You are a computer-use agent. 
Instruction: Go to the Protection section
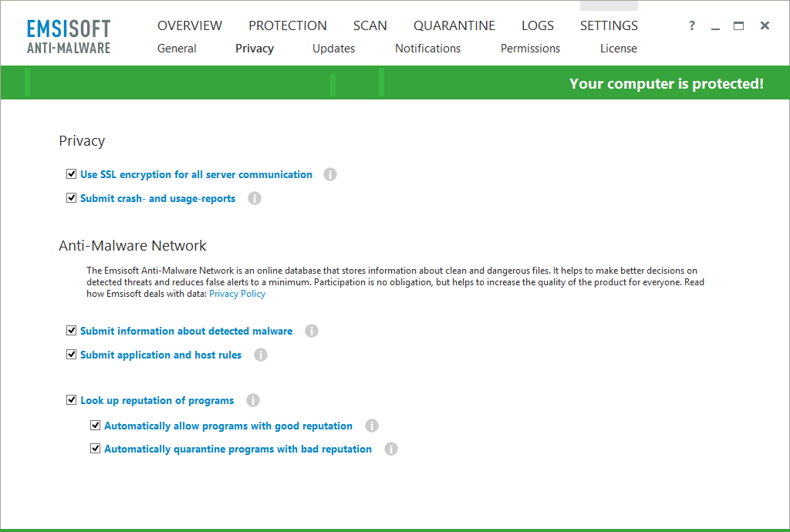(x=288, y=25)
